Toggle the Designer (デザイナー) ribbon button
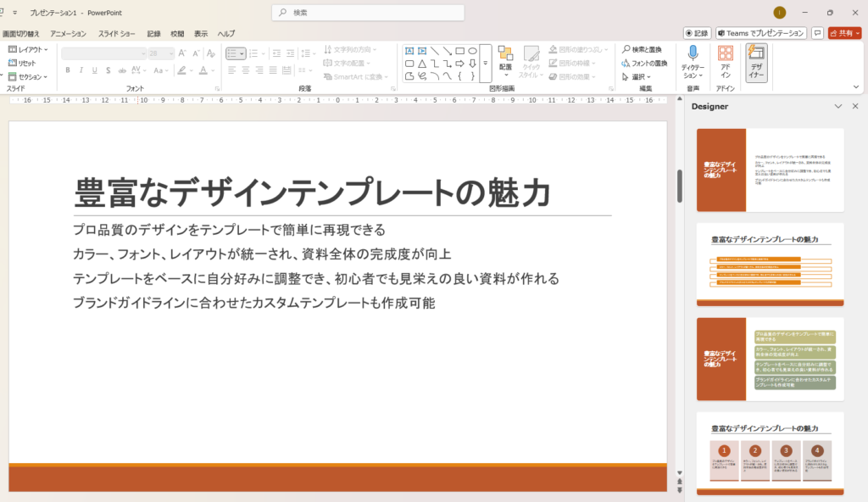Viewport: 868px width, 502px height. coord(756,62)
